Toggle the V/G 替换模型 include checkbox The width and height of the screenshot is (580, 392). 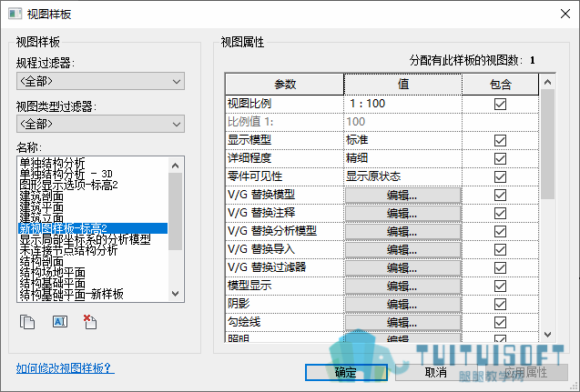click(500, 195)
